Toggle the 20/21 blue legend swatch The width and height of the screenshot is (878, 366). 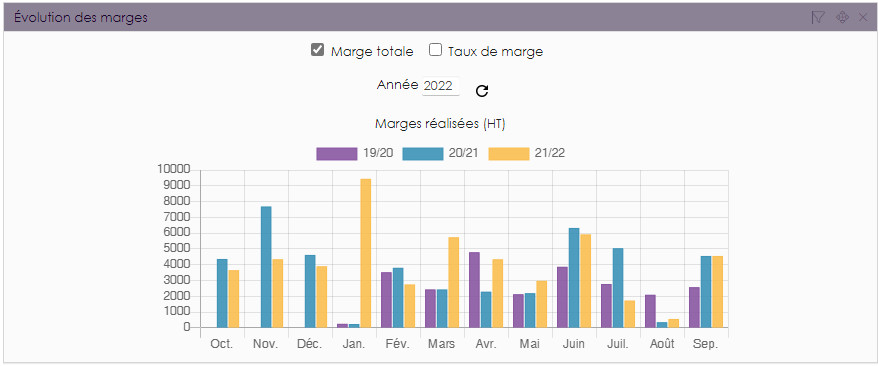coord(423,154)
